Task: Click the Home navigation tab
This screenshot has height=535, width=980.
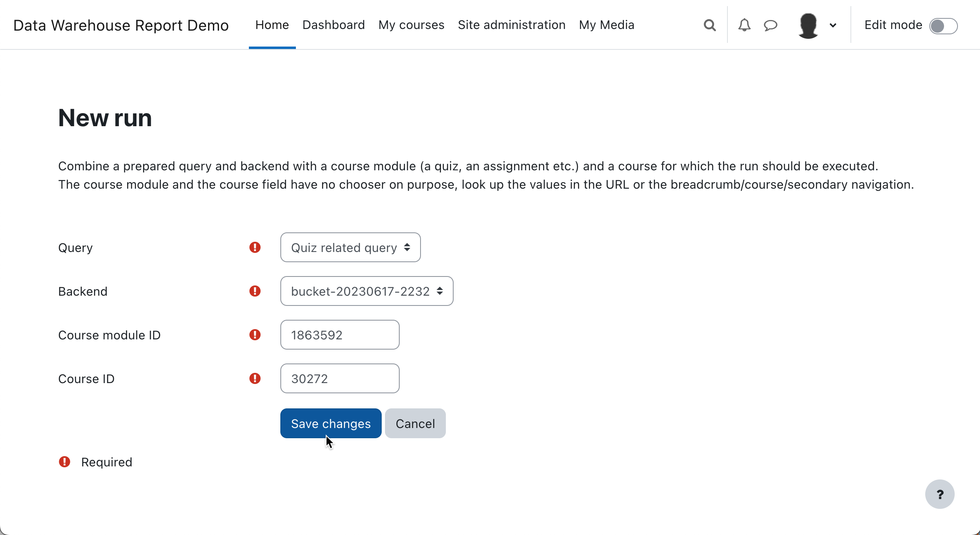Action: pos(272,25)
